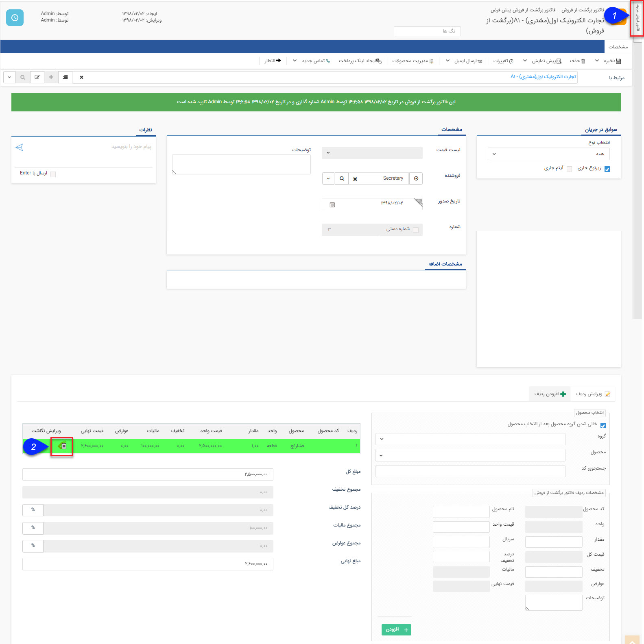
Task: Click the search icon in the seller field
Action: point(342,178)
